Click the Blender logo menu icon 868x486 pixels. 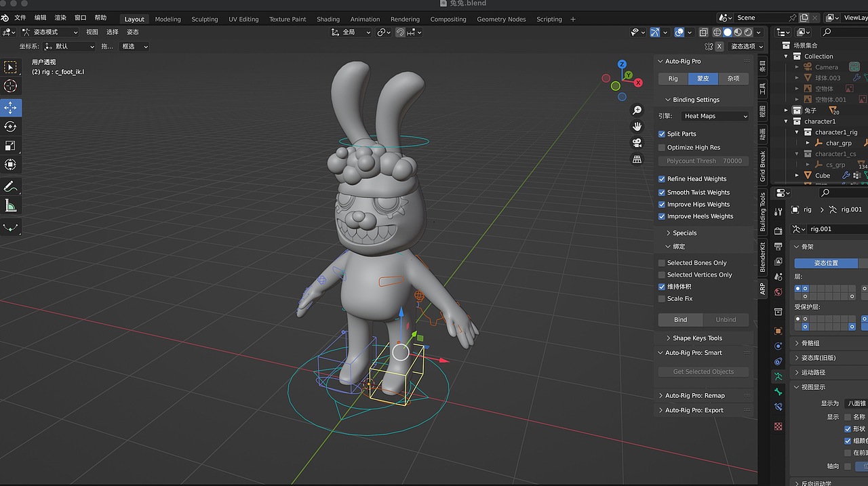5,18
